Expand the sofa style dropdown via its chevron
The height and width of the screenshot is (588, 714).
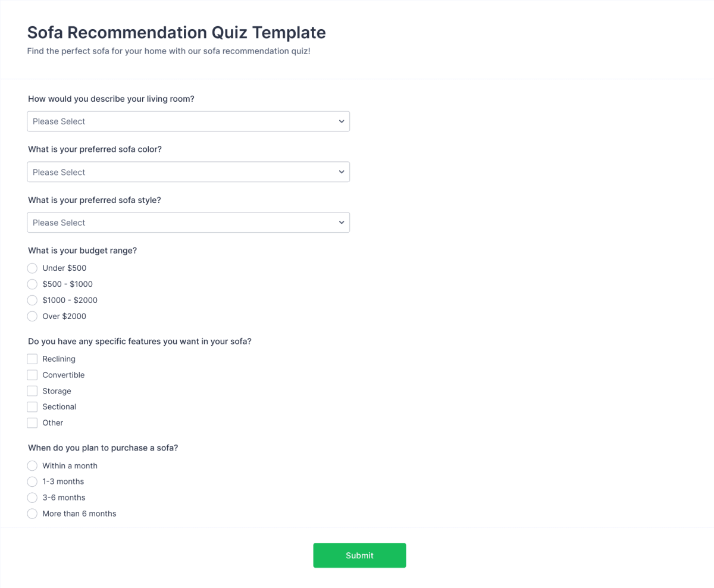[x=341, y=222]
